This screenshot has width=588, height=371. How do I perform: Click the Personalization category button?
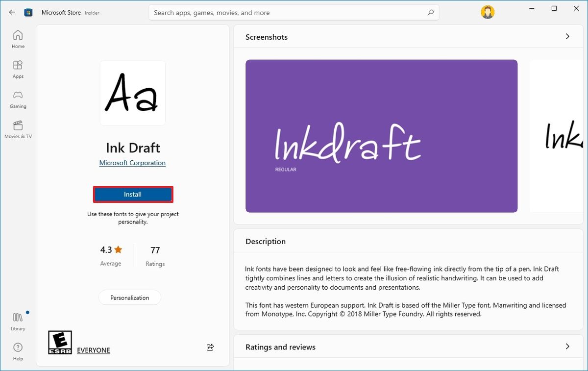129,297
